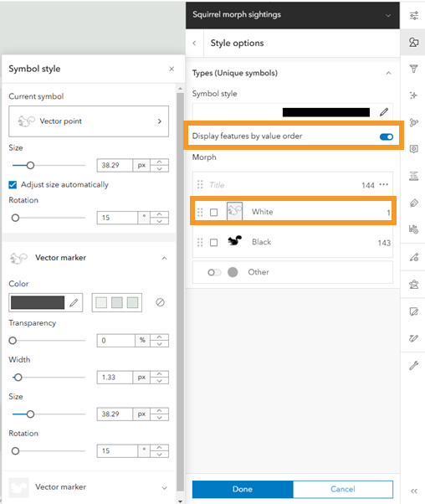
Task: Open the Effects sparkle icon
Action: pyautogui.click(x=414, y=95)
